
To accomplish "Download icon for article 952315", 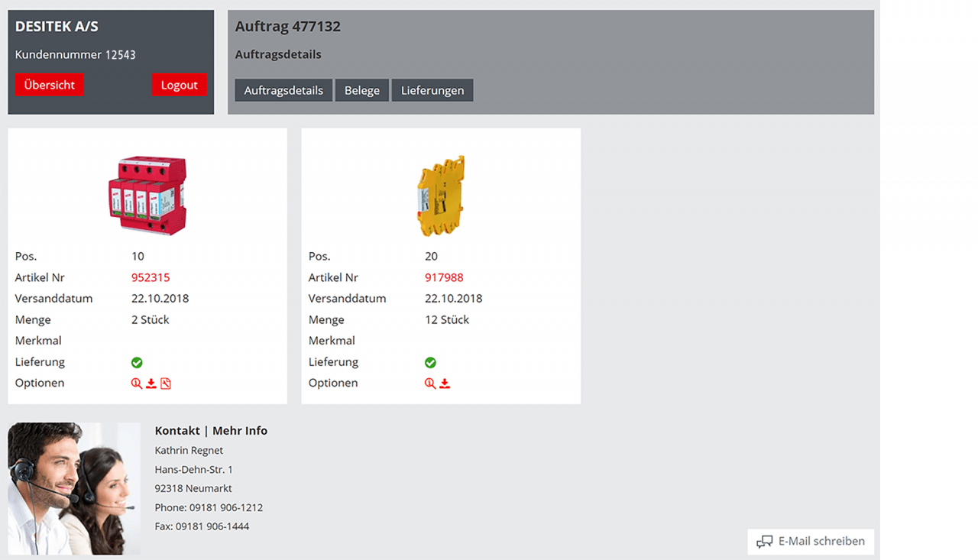I will click(x=151, y=384).
